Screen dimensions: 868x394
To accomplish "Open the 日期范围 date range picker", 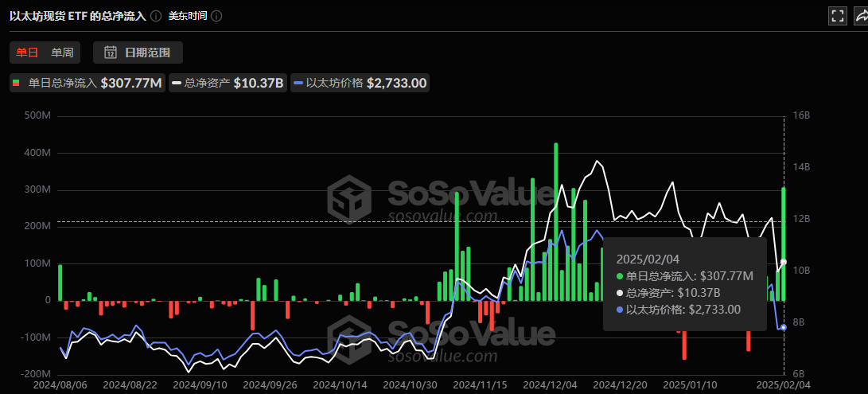I will [138, 53].
